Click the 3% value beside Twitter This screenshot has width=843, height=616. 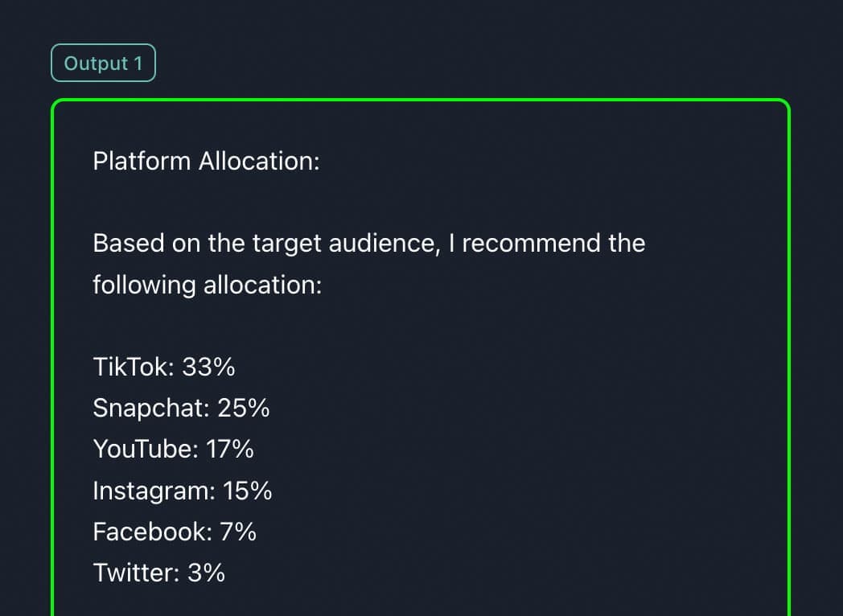pyautogui.click(x=206, y=573)
